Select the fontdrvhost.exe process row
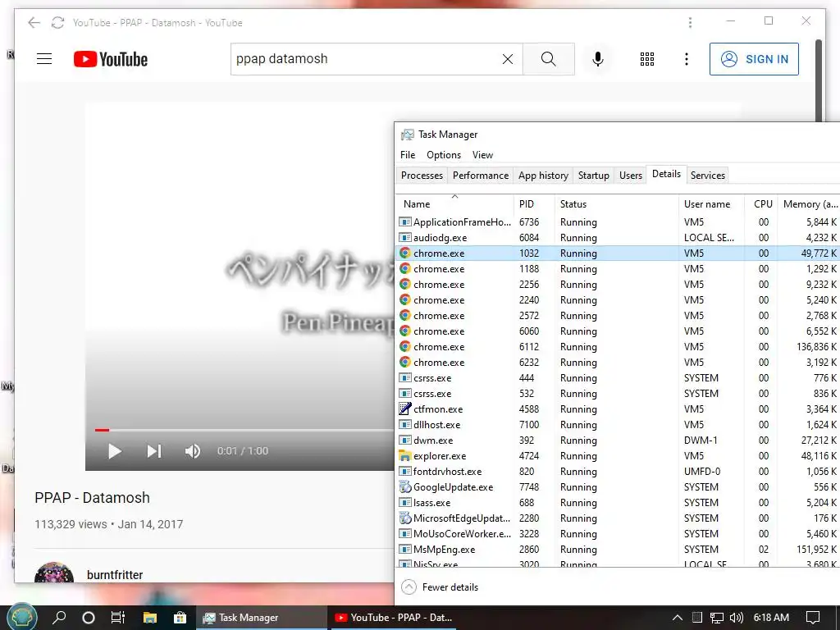The image size is (840, 630). point(618,472)
